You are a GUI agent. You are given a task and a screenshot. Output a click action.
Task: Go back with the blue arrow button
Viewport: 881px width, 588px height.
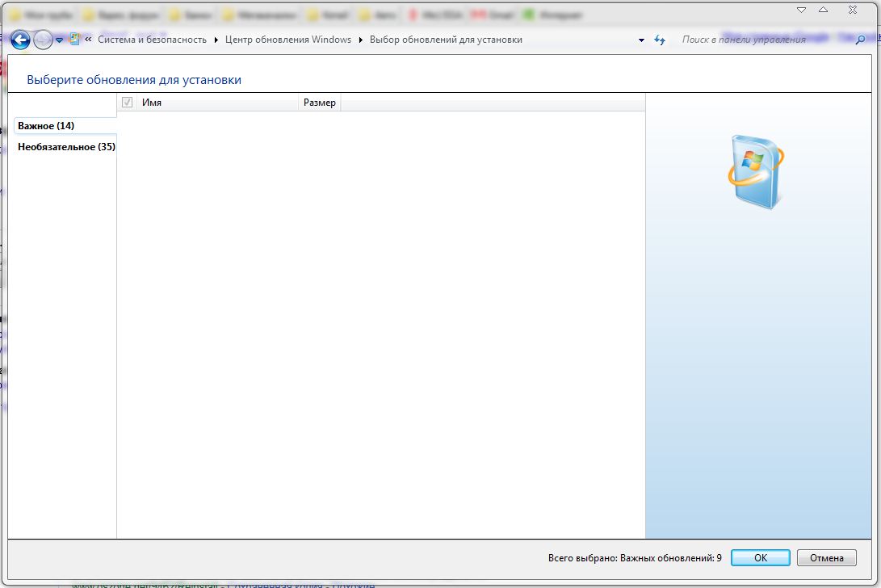(20, 40)
